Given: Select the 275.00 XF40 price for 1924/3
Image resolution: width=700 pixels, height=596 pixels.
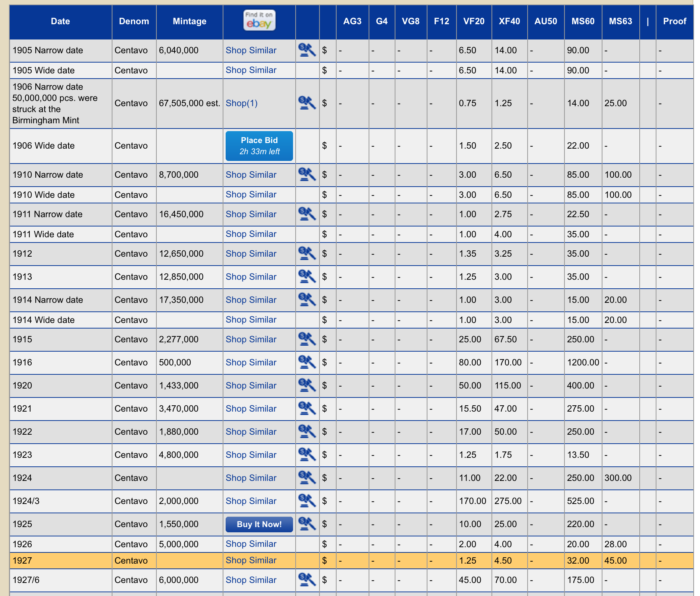Looking at the screenshot, I should tap(508, 501).
